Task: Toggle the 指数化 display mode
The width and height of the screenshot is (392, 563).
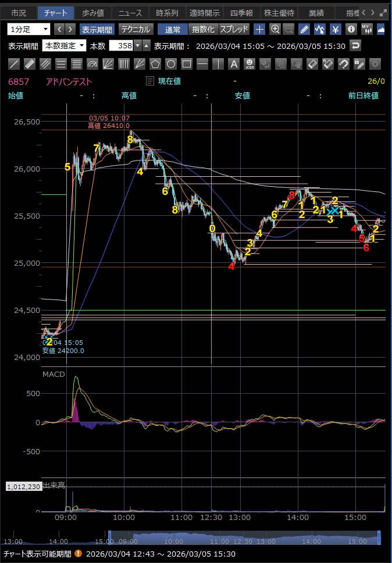Action: pyautogui.click(x=202, y=29)
